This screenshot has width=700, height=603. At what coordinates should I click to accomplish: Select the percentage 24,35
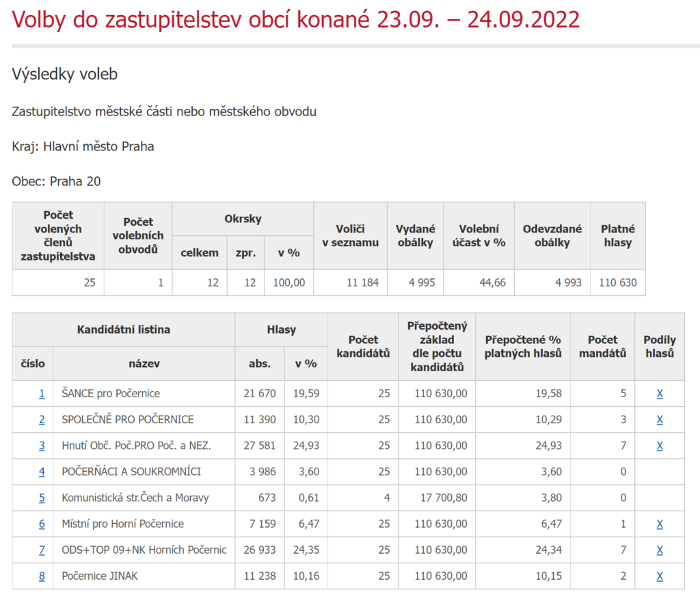pyautogui.click(x=306, y=550)
